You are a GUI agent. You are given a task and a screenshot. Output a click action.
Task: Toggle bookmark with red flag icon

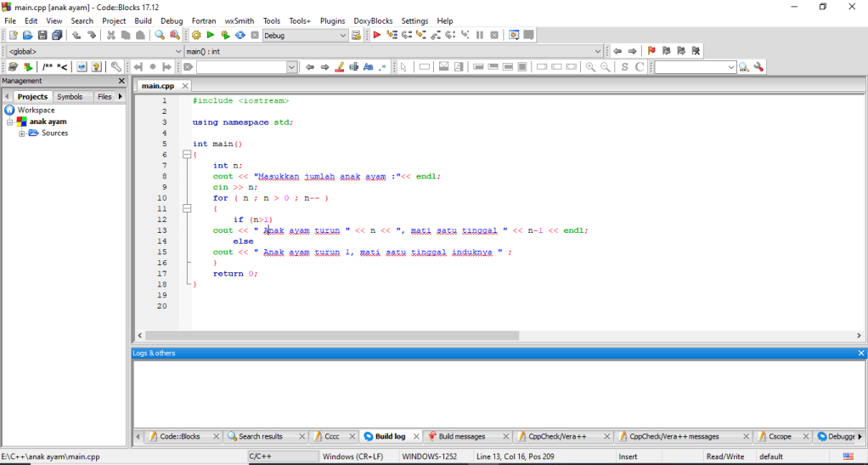[651, 51]
